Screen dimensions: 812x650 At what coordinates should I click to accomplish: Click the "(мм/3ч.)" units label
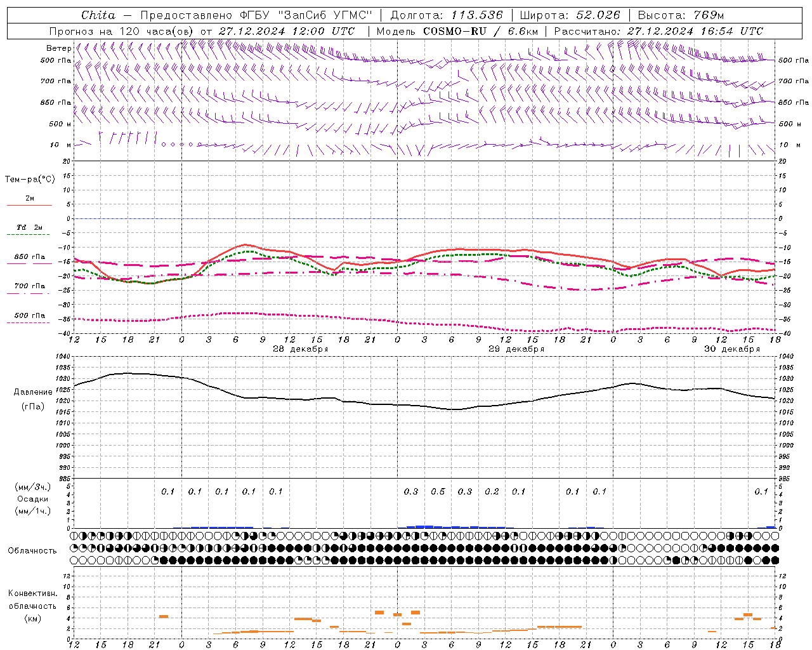[33, 487]
